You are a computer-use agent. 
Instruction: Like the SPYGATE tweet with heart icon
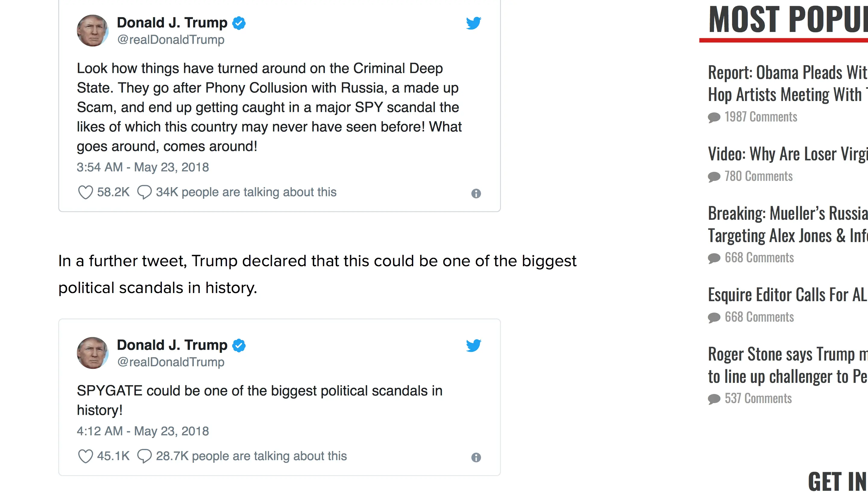[x=86, y=456]
